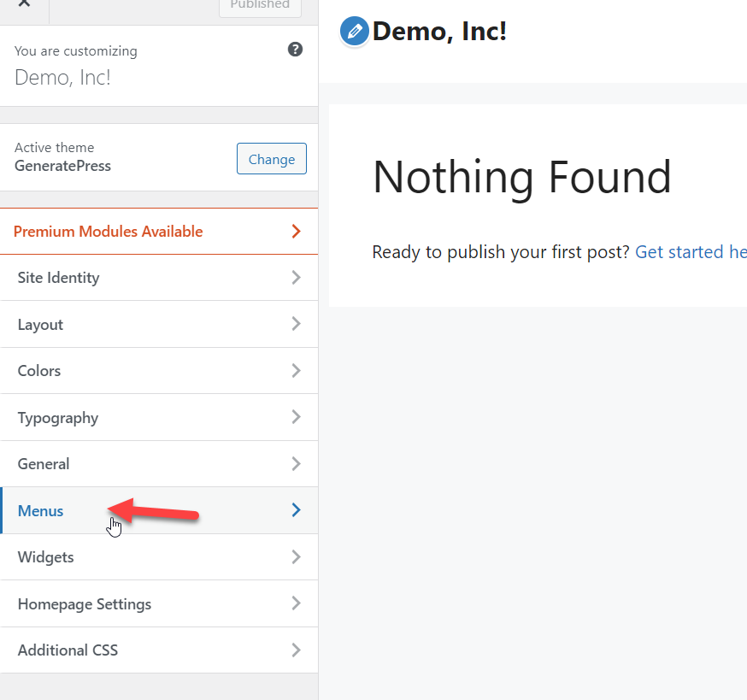
Task: Expand Site Identity via its chevron
Action: pos(296,277)
